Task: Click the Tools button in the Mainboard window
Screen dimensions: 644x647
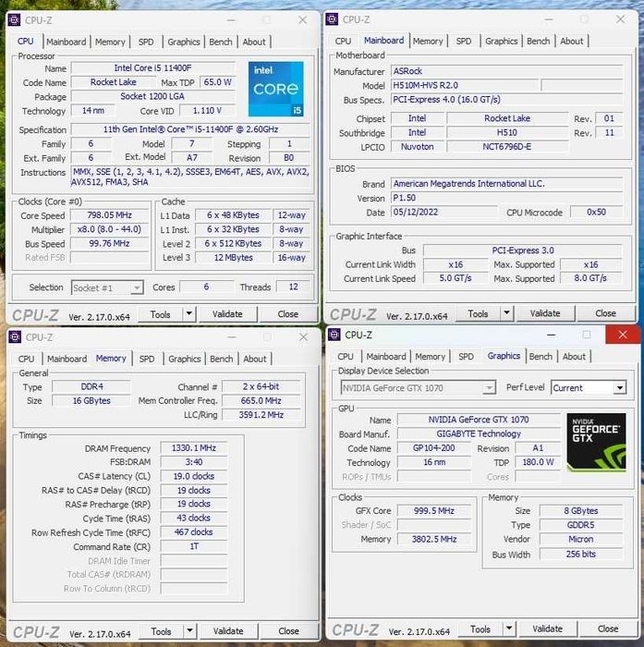Action: 478,313
